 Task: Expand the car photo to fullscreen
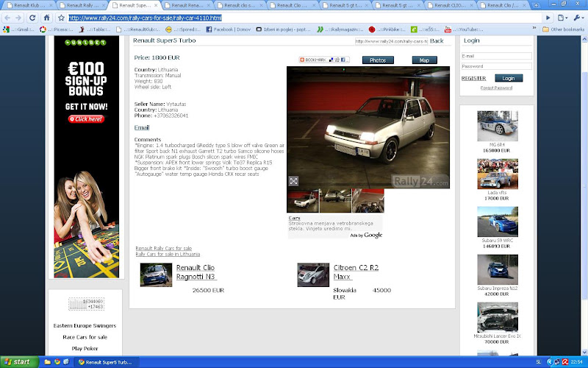click(x=293, y=181)
